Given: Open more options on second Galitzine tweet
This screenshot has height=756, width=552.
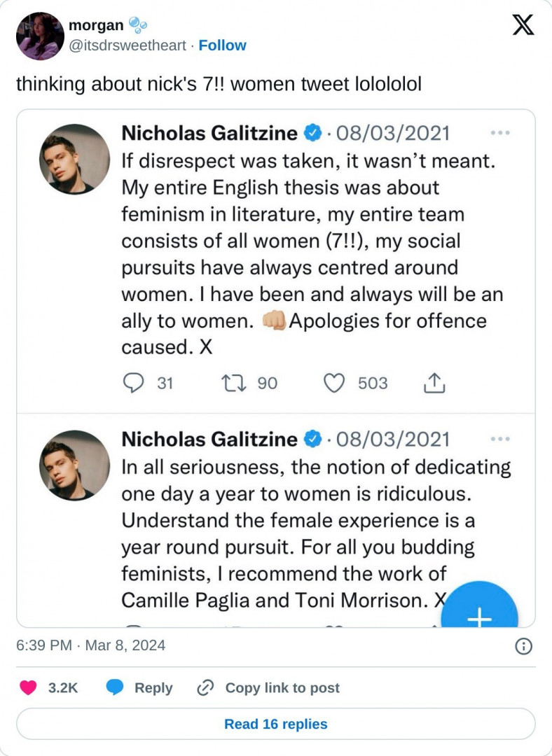Looking at the screenshot, I should click(x=500, y=439).
